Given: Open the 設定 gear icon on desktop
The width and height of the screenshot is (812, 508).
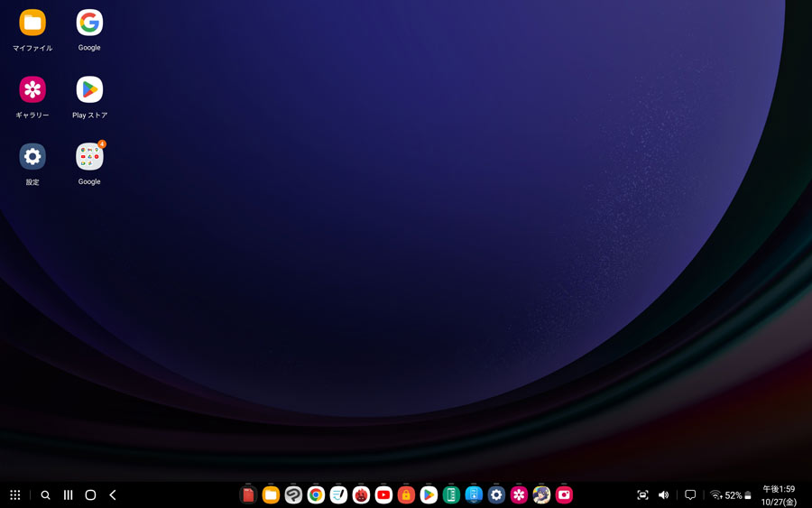Looking at the screenshot, I should (x=32, y=156).
